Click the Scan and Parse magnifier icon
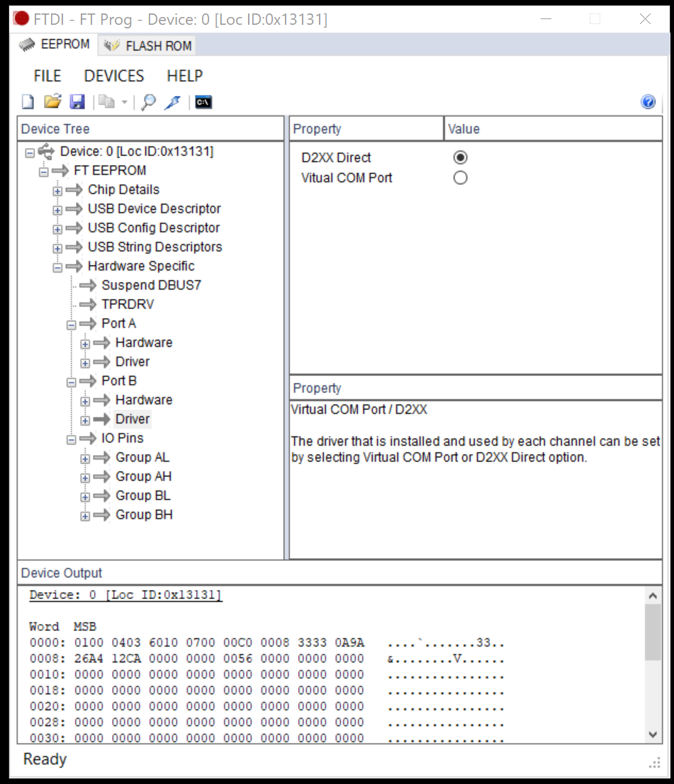674x784 pixels. [x=148, y=102]
